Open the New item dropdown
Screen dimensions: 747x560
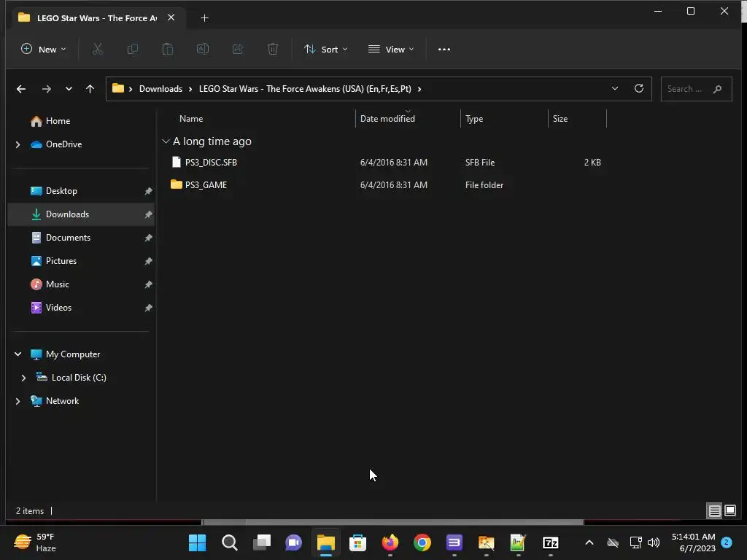(x=43, y=49)
